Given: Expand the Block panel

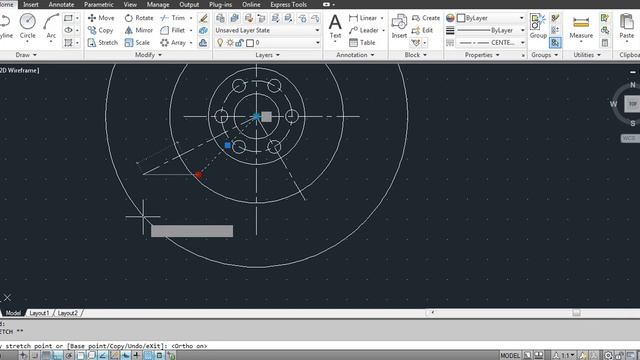Looking at the screenshot, I should [416, 55].
